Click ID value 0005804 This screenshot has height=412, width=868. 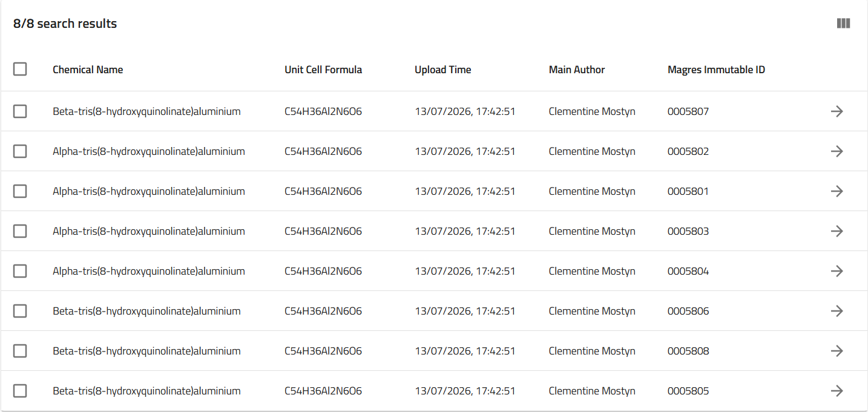tap(688, 271)
